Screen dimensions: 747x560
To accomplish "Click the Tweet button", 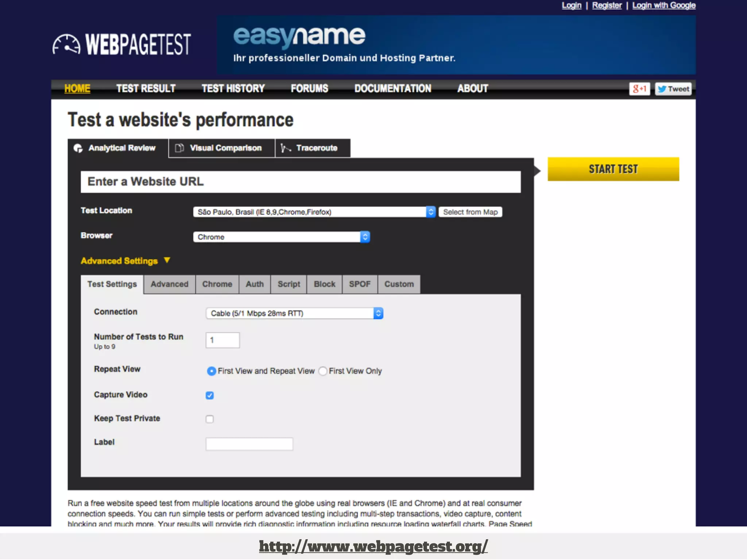I will pos(673,89).
